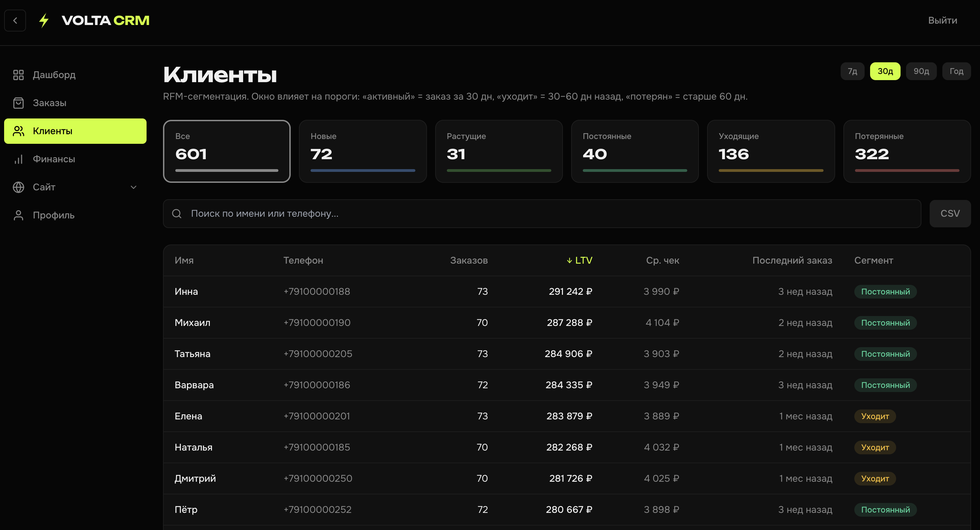Export clients with CSV button
Image resolution: width=980 pixels, height=530 pixels.
coord(950,214)
